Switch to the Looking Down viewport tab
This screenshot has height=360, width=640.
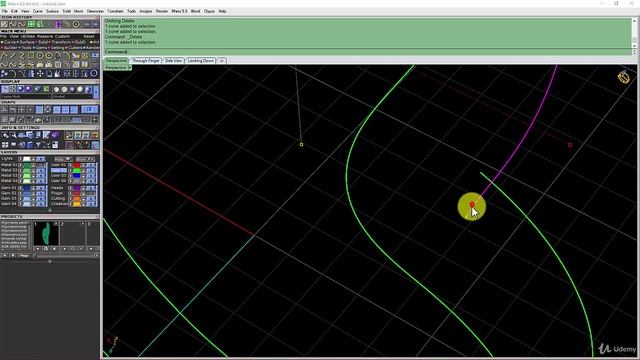coord(201,60)
